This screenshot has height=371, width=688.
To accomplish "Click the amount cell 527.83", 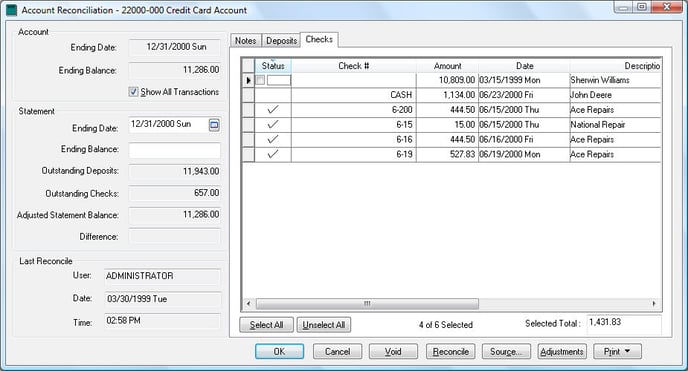I will [448, 154].
